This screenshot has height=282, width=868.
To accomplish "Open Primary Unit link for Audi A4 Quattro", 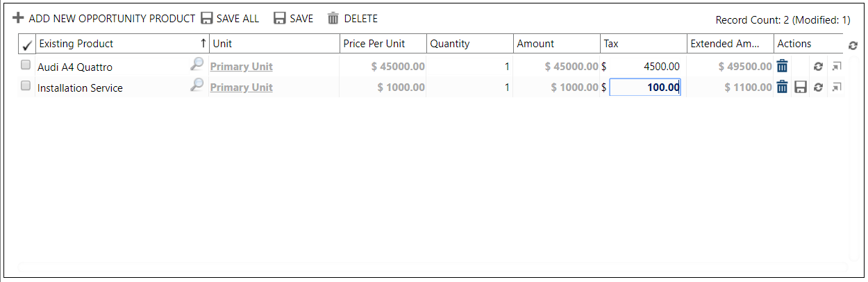I will (242, 67).
